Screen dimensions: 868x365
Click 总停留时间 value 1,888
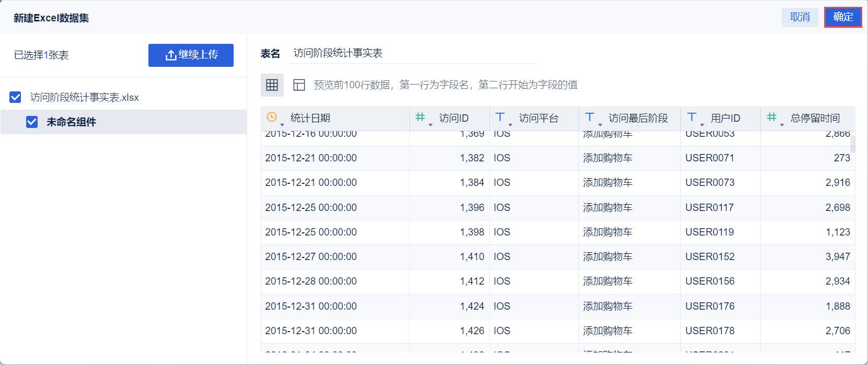tap(838, 306)
